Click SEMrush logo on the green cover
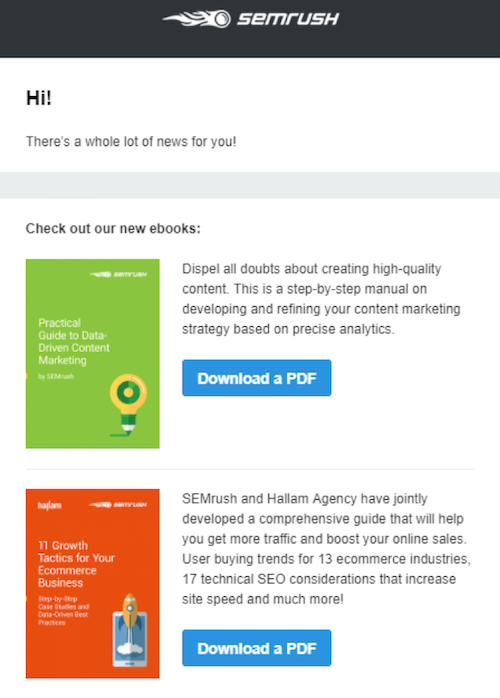 [x=118, y=274]
